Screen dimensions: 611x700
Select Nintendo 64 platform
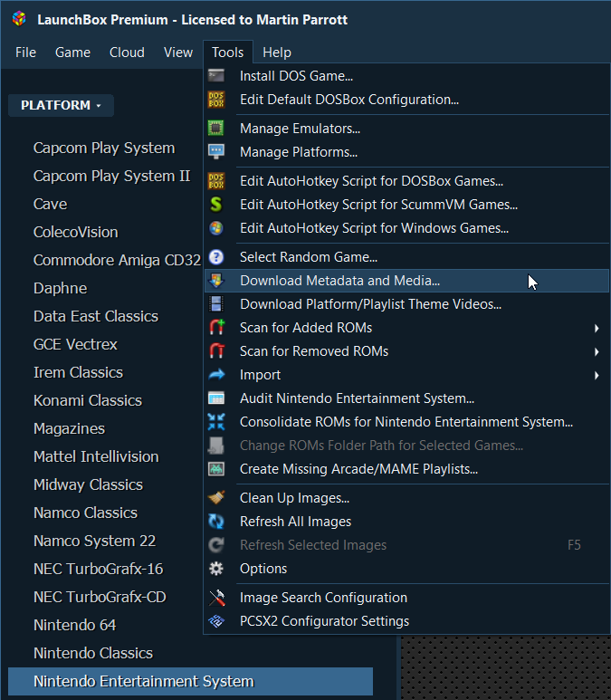tap(74, 625)
